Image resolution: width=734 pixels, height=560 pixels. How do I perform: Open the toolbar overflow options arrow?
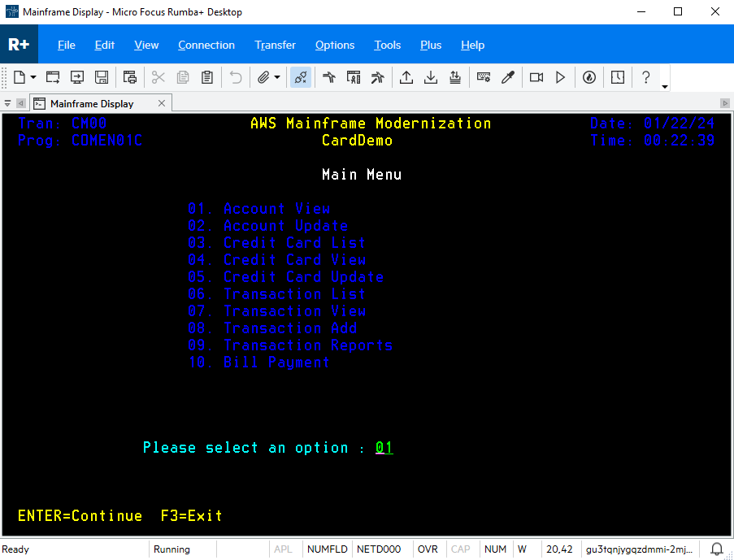point(665,86)
